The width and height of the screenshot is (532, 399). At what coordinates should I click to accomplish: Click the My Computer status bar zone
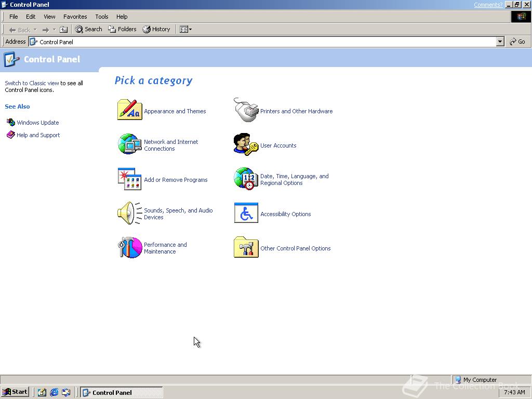[491, 380]
